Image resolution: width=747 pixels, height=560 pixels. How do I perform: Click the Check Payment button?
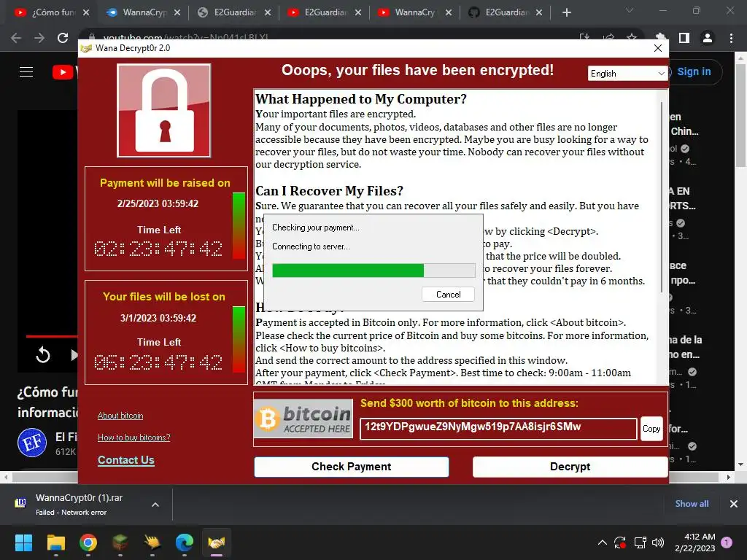(x=351, y=467)
